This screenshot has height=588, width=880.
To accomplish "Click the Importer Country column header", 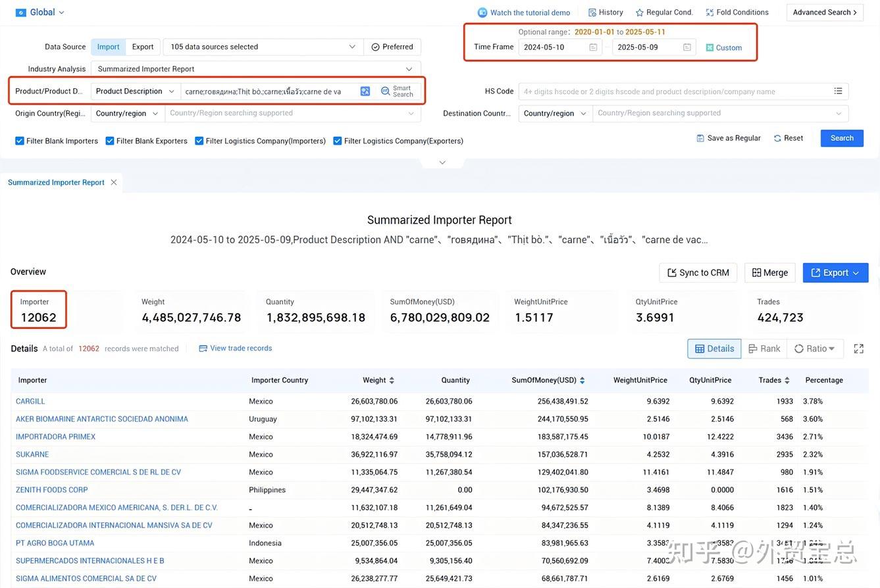I will pos(280,380).
